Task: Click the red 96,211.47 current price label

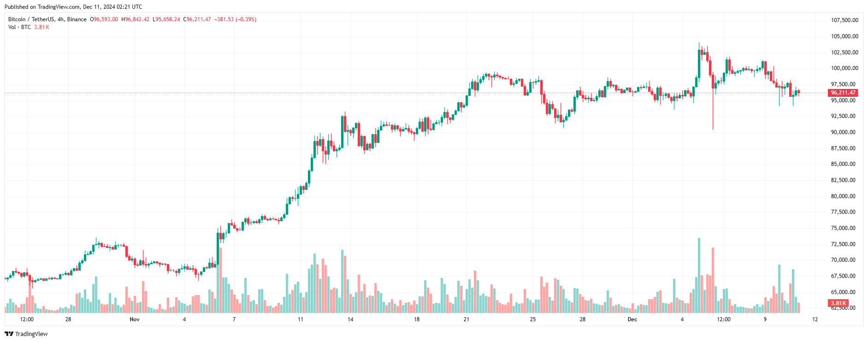Action: point(843,93)
